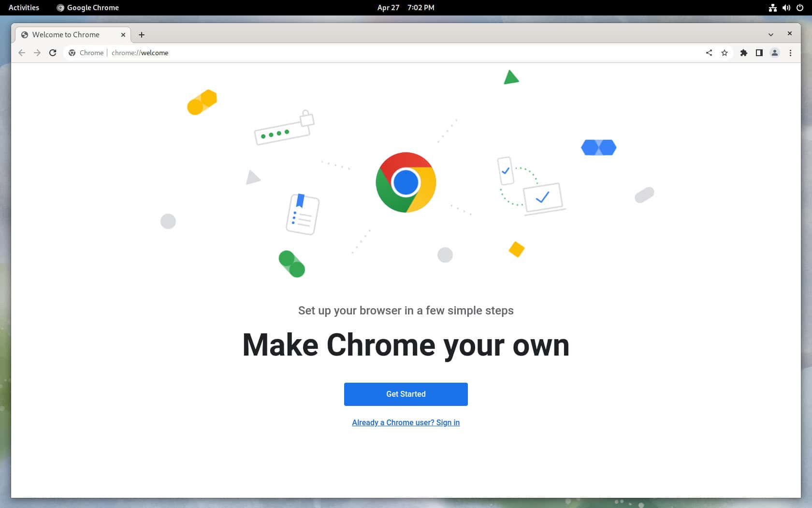Open the Already a Chrome user Sign in link

[x=406, y=422]
